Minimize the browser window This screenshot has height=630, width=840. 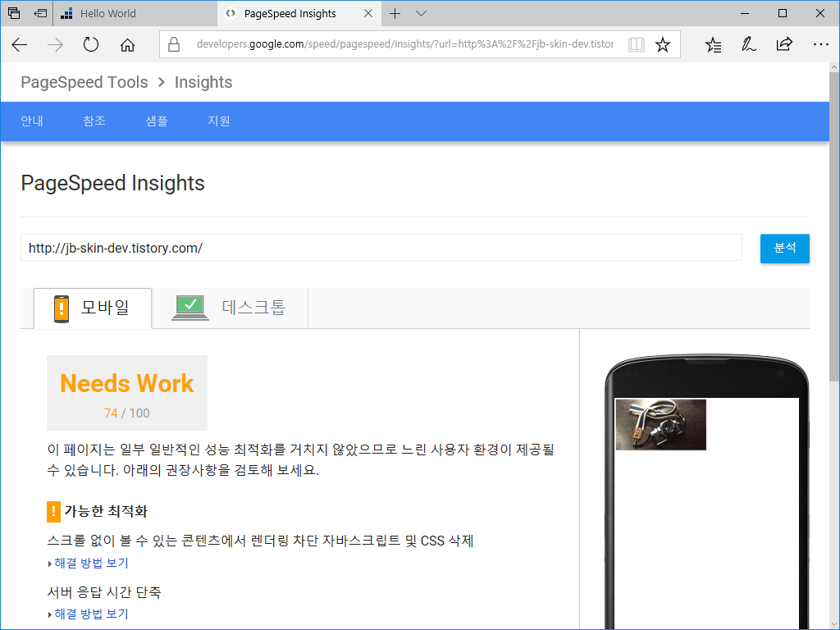click(745, 13)
